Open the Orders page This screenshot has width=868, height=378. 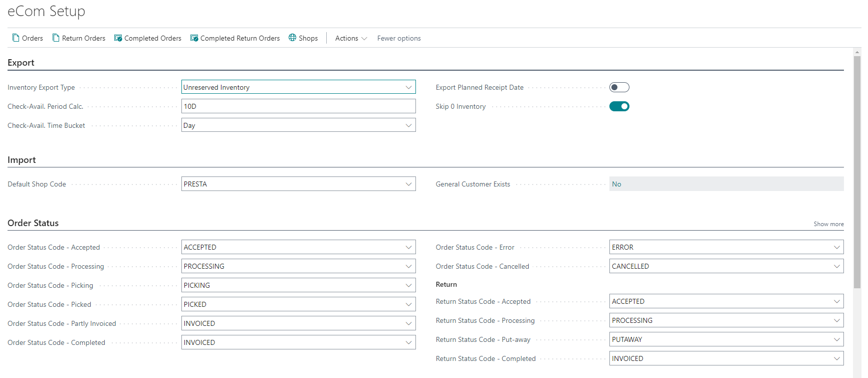point(28,38)
